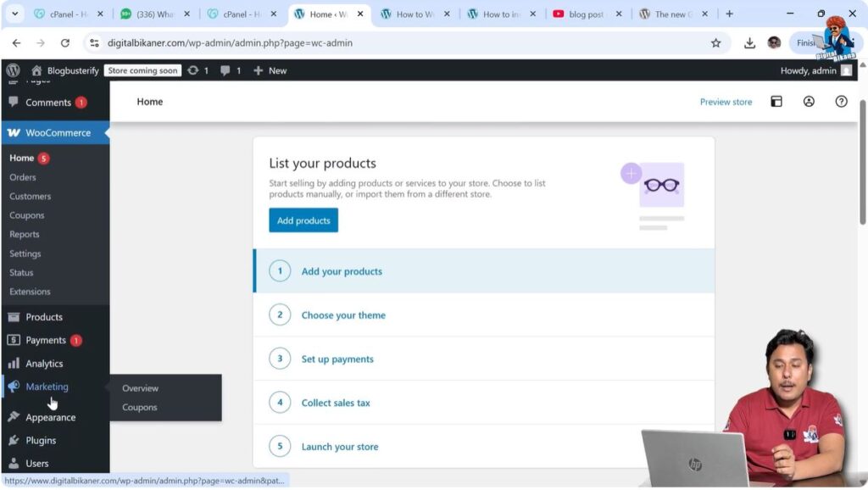Image resolution: width=868 pixels, height=490 pixels.
Task: Open the activity panel icon beside Preview store
Action: click(776, 101)
